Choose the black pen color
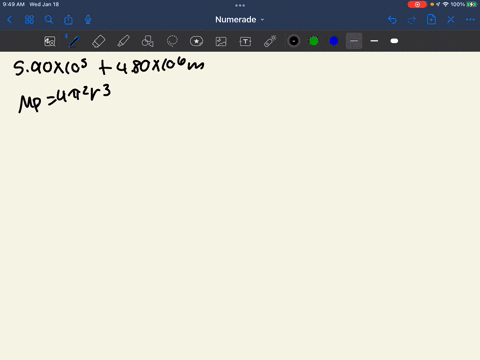 coord(294,41)
